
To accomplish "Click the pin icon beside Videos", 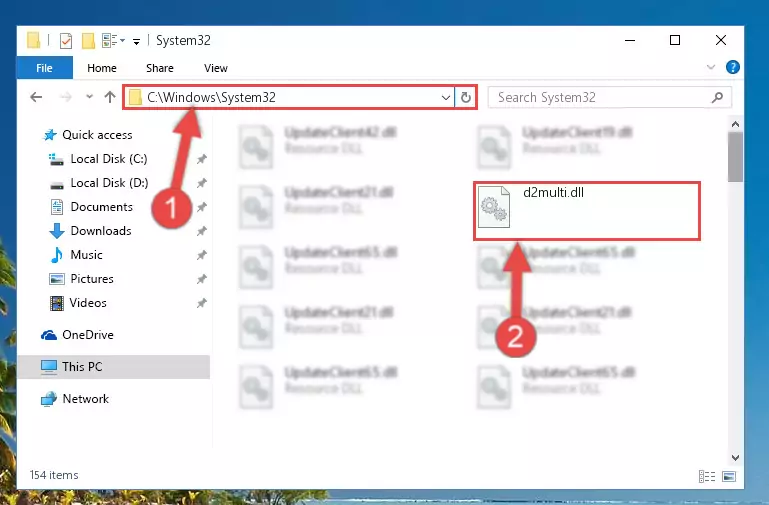I will [x=202, y=303].
